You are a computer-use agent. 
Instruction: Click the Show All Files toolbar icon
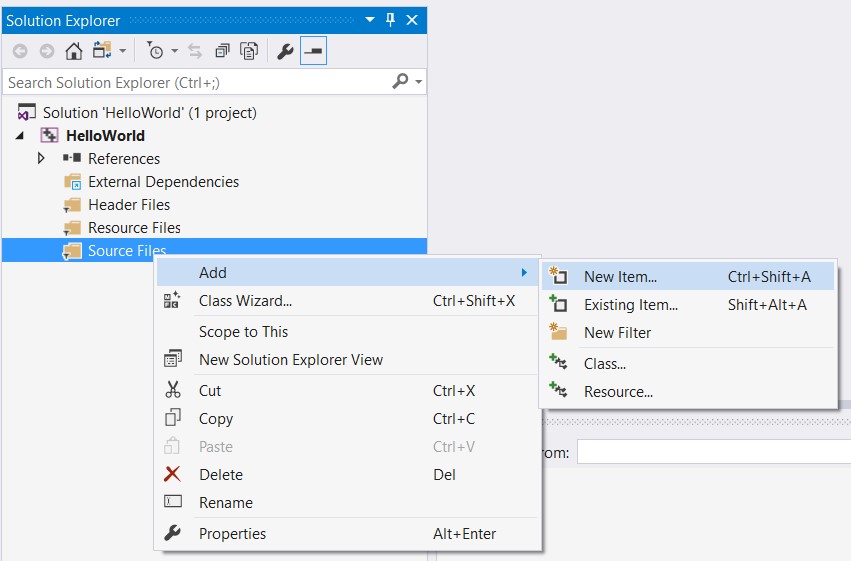(x=250, y=51)
